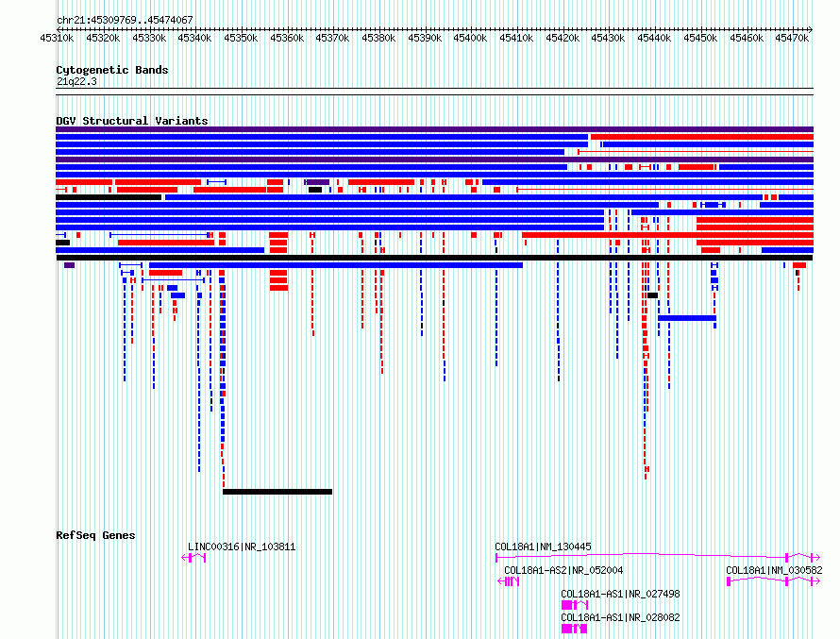The width and height of the screenshot is (840, 639).
Task: Click the 45310k ruler tick label
Action: (x=57, y=38)
